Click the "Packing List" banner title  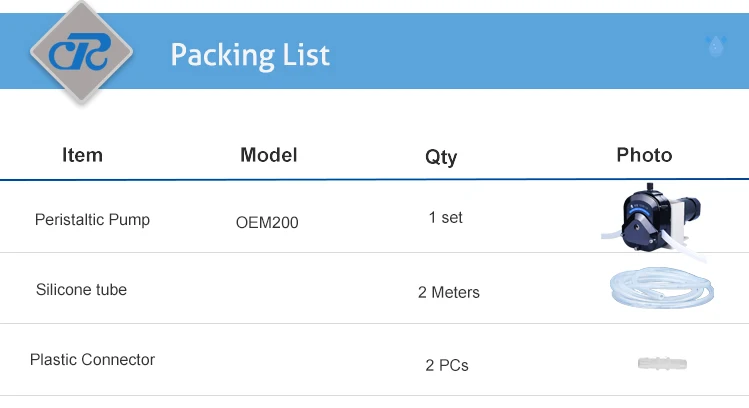tap(250, 54)
